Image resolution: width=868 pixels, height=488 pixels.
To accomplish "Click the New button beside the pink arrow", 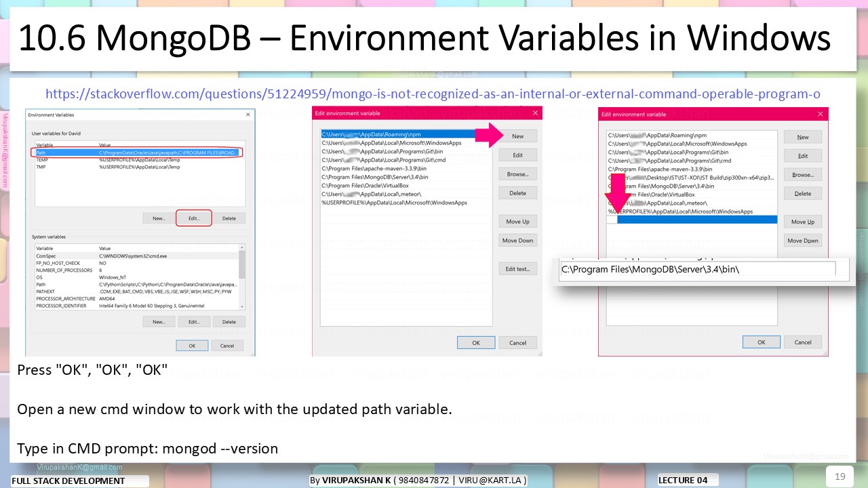I will [x=517, y=136].
